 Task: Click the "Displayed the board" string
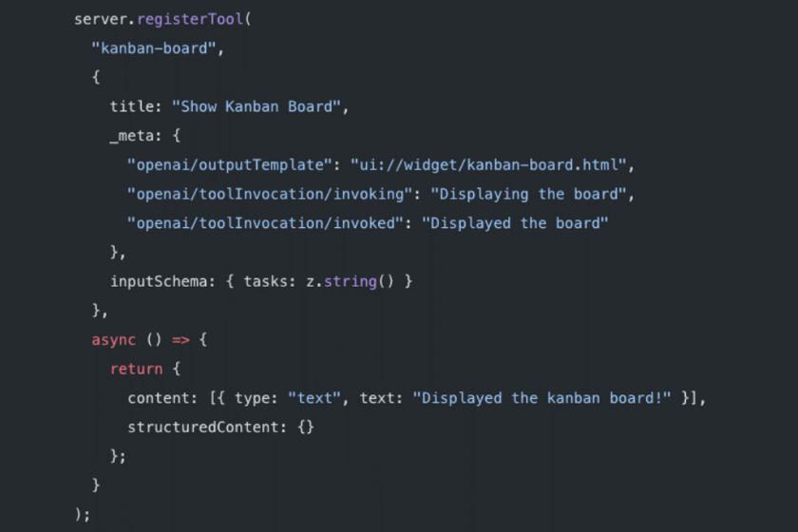click(513, 223)
